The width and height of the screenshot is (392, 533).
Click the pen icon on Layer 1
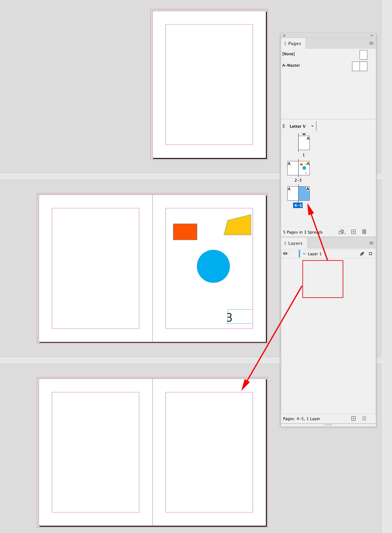click(362, 254)
